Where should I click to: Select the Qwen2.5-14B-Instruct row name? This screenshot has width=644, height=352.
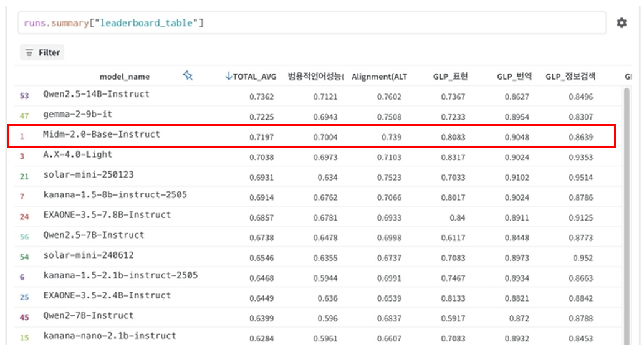(x=96, y=94)
